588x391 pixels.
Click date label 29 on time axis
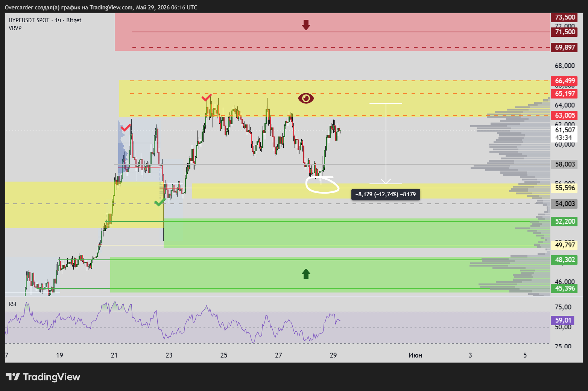point(333,355)
